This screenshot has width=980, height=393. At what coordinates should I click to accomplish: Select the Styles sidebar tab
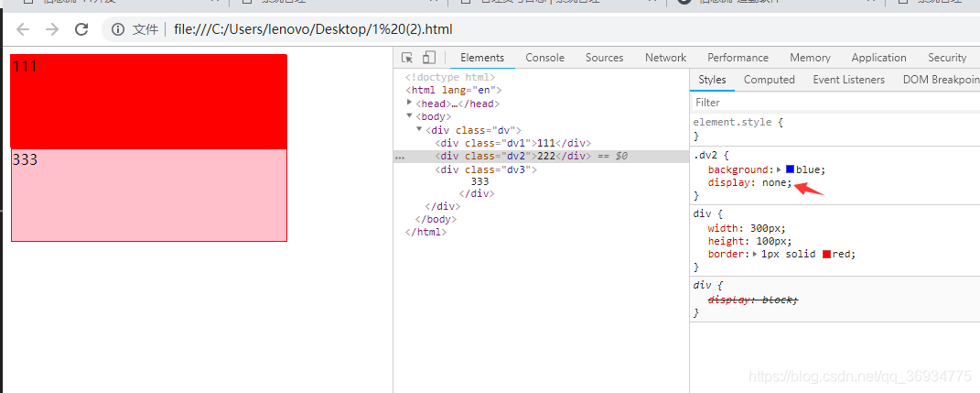point(712,80)
